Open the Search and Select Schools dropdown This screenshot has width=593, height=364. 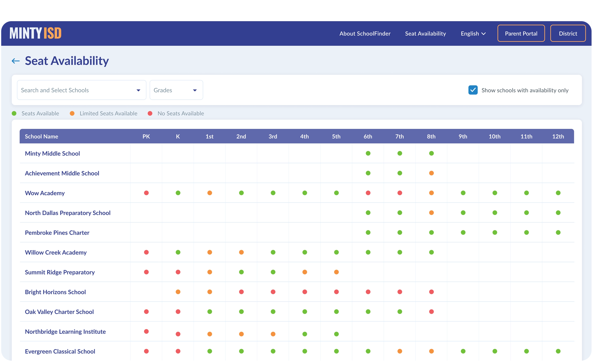click(81, 90)
